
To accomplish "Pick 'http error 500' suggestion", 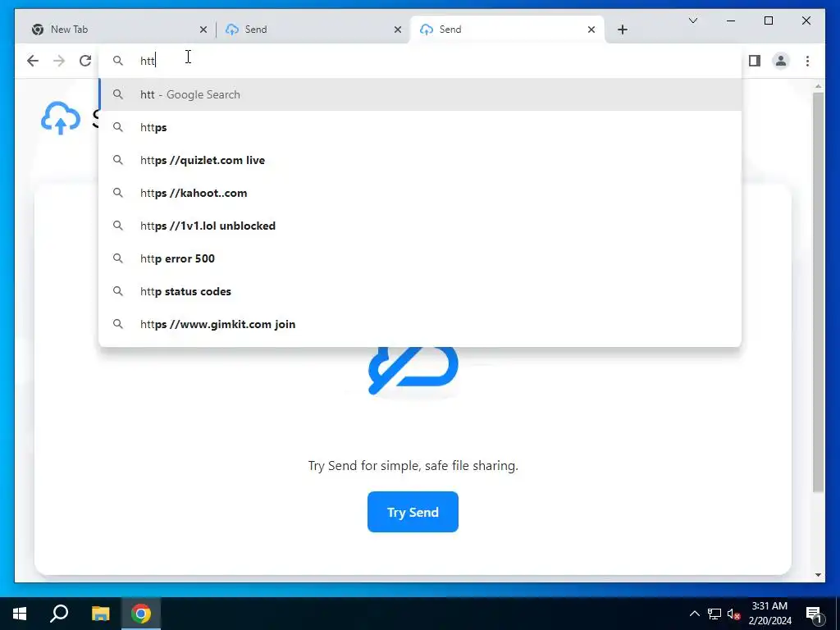I will tap(420, 258).
